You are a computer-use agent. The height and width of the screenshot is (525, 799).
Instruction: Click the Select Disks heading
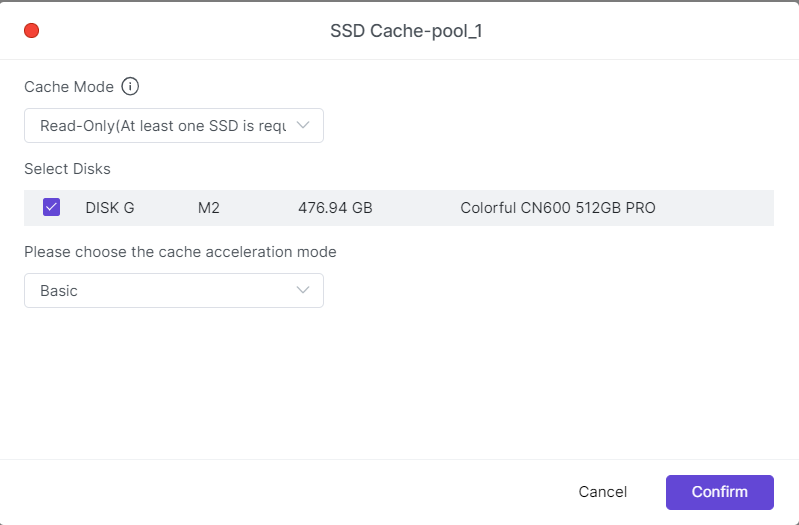(67, 169)
